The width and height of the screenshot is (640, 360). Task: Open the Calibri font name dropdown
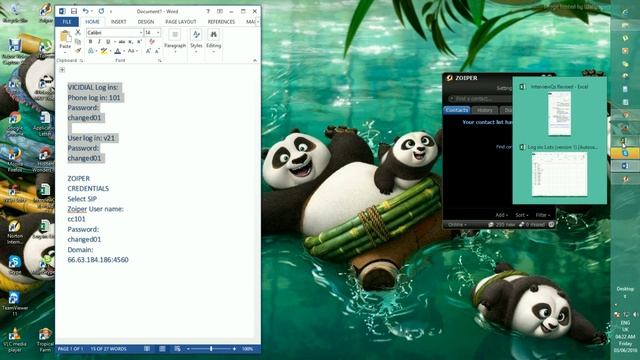click(x=141, y=33)
